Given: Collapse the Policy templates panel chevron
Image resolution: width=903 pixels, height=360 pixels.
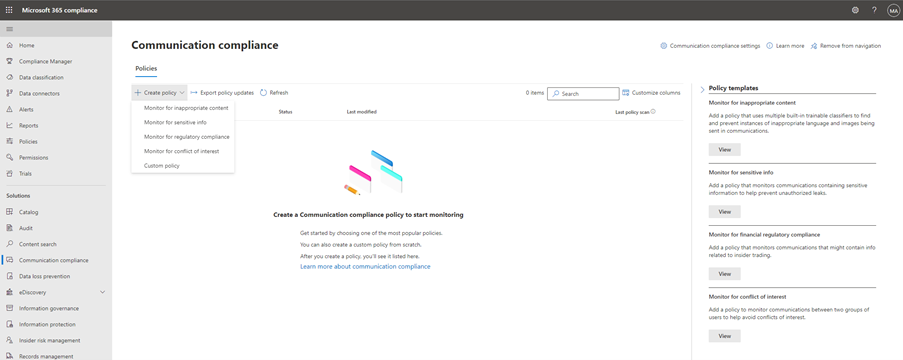Looking at the screenshot, I should (702, 89).
